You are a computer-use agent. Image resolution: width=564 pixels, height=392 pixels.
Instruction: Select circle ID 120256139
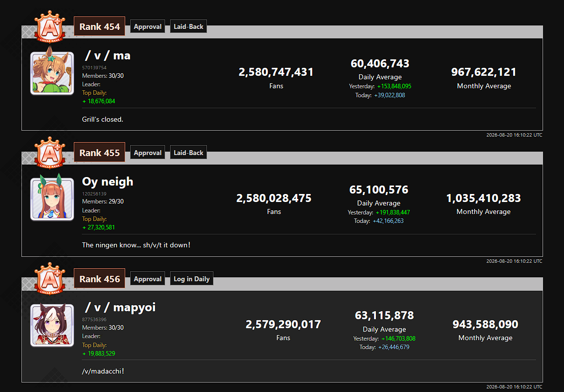(x=94, y=194)
